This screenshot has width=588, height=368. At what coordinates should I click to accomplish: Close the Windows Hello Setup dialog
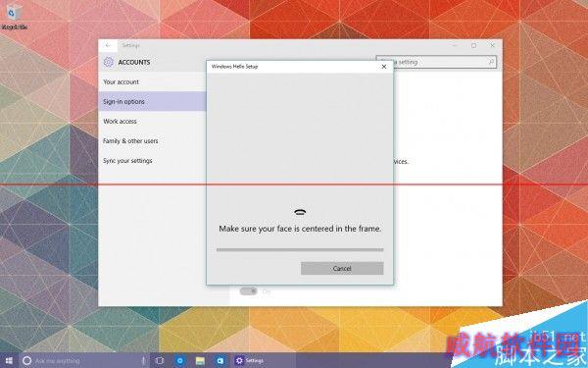[x=383, y=67]
